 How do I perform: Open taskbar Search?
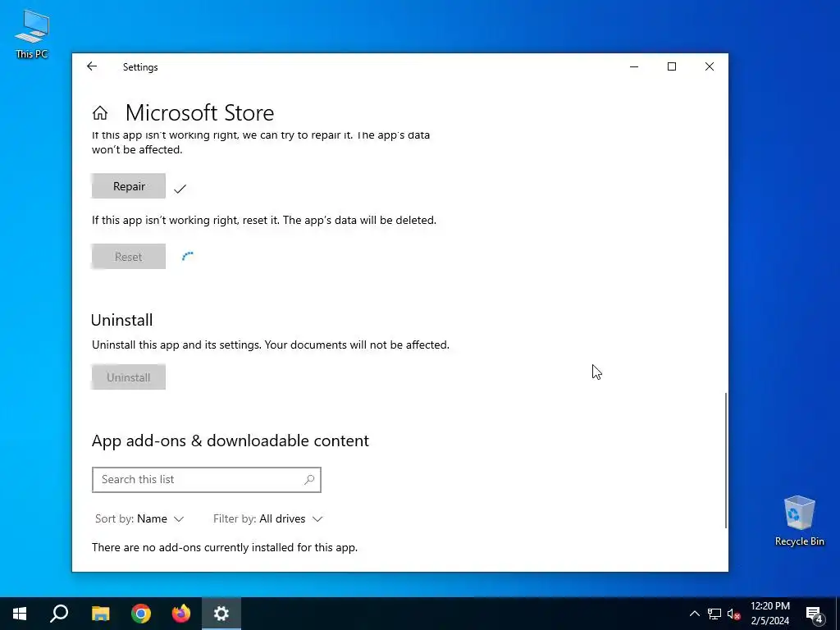[x=59, y=614]
